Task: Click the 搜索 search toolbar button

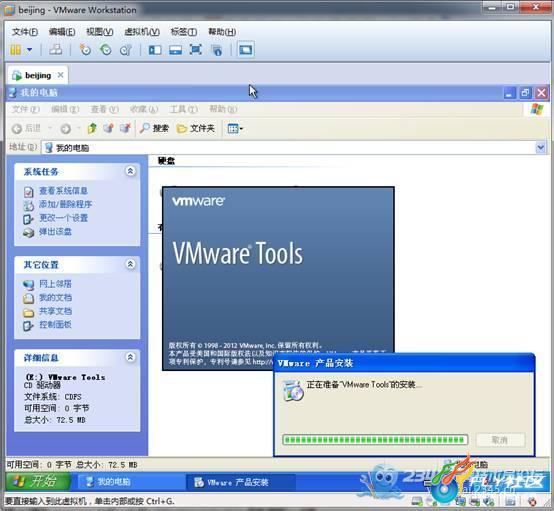Action: coord(154,128)
